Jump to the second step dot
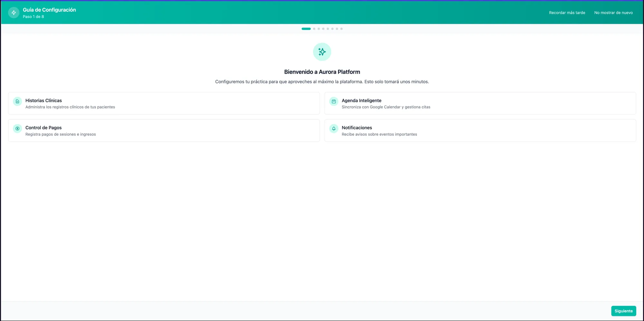Image resolution: width=644 pixels, height=321 pixels. point(314,29)
